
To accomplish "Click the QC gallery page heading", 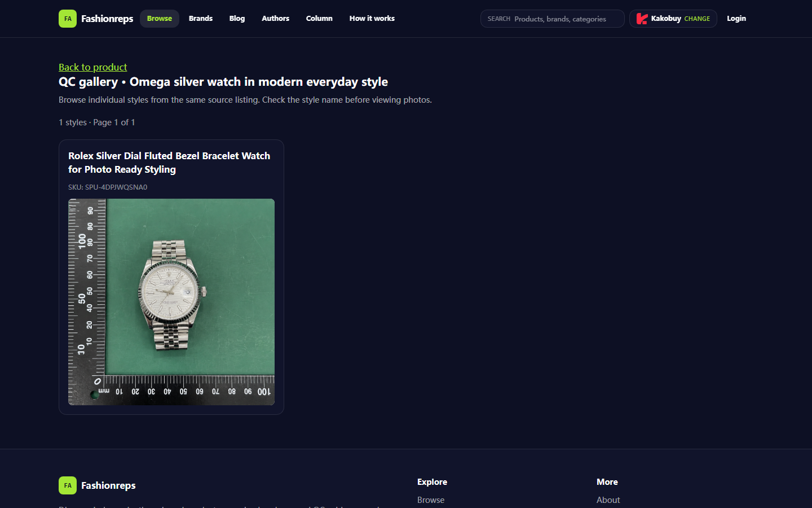I will (x=223, y=82).
